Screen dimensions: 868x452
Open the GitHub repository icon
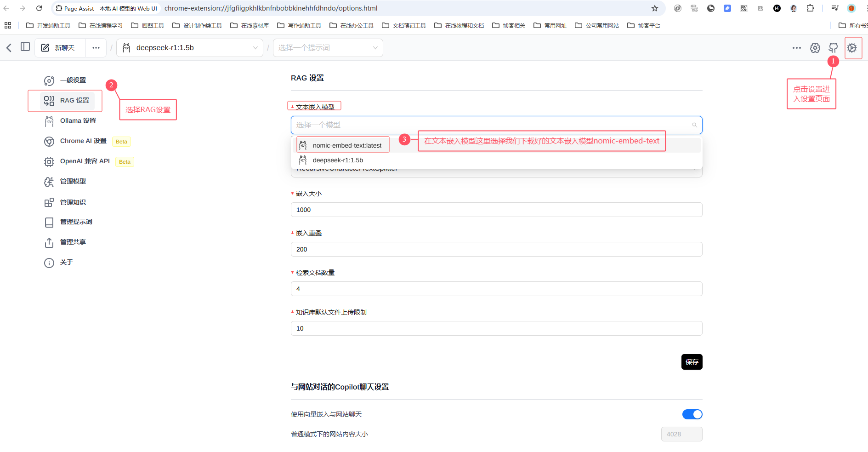834,47
